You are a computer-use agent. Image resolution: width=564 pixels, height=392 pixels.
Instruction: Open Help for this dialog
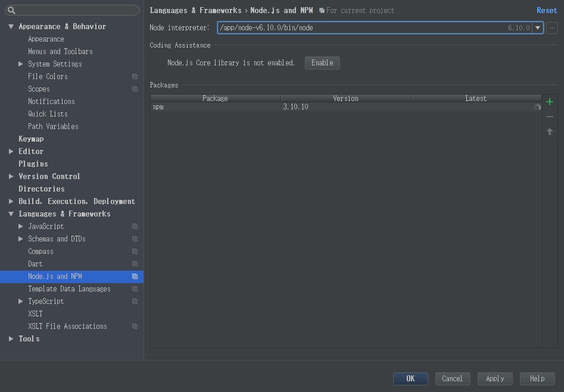tap(537, 379)
